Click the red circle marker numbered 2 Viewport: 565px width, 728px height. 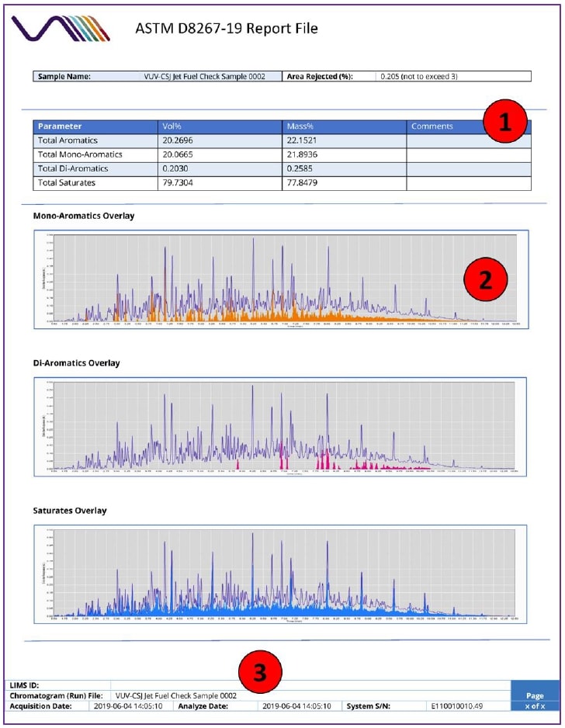(x=485, y=279)
